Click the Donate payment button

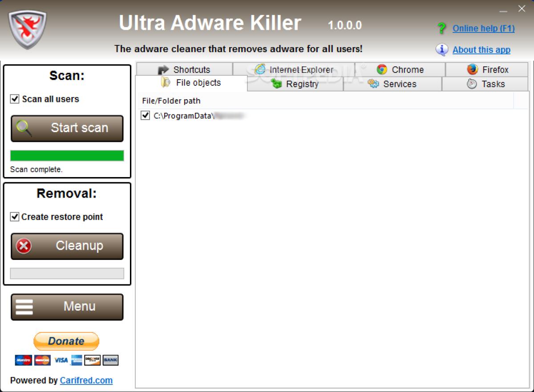66,341
